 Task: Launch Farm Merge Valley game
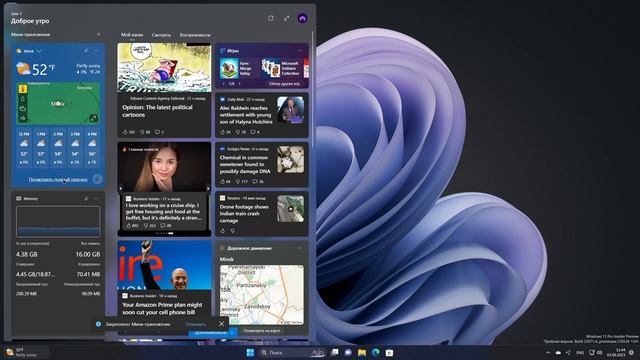click(236, 69)
